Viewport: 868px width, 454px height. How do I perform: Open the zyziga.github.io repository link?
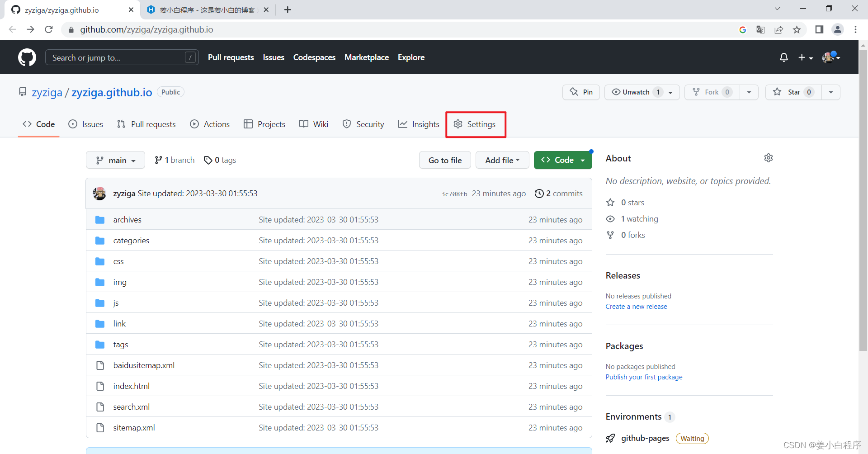tap(112, 92)
